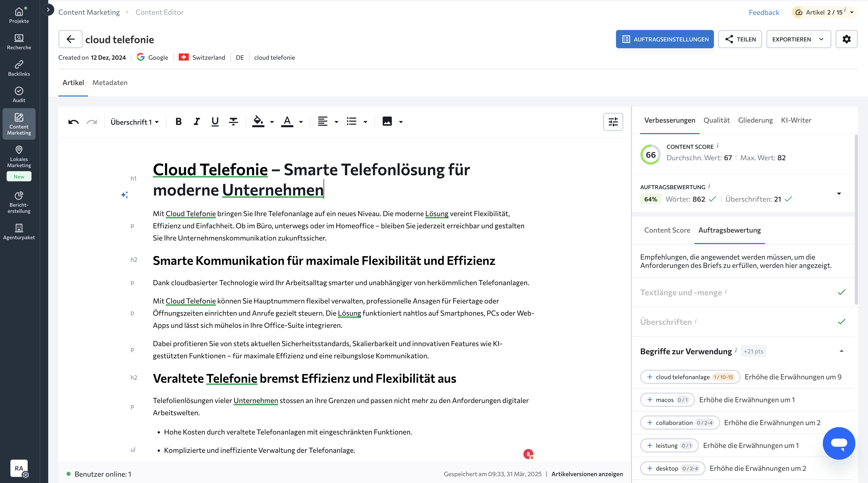The image size is (868, 483).
Task: Click Artikelversionen anzeigen link
Action: (587, 474)
